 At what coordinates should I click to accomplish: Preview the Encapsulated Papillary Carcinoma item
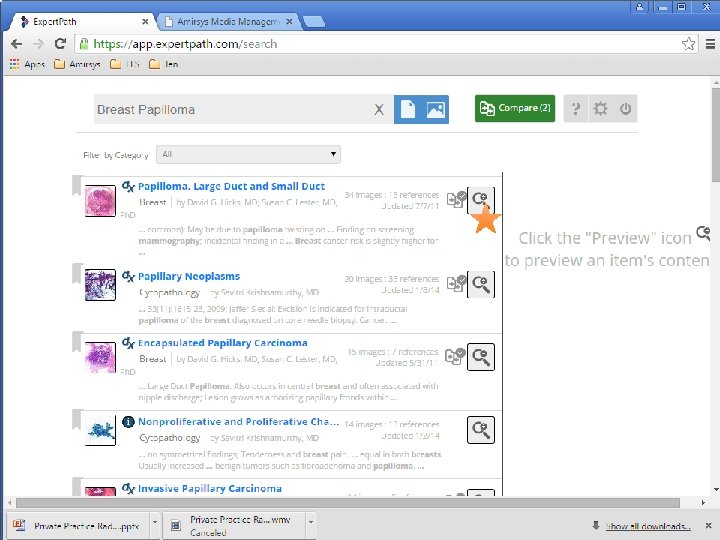[x=481, y=357]
